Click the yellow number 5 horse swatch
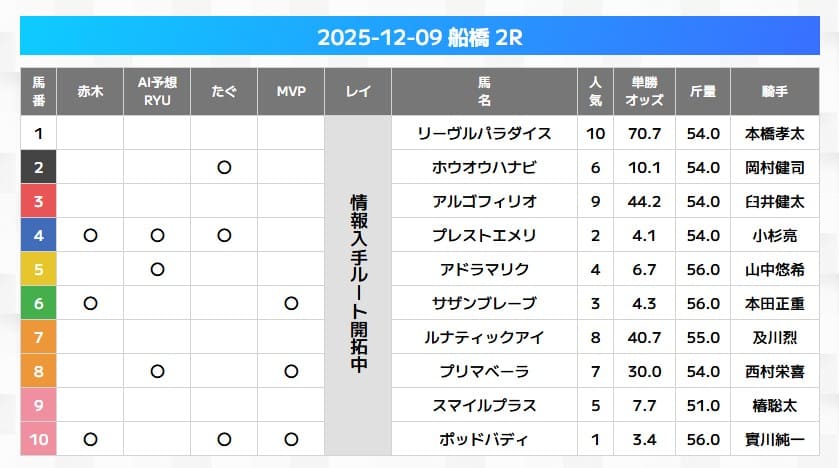Image resolution: width=839 pixels, height=468 pixels. [38, 269]
